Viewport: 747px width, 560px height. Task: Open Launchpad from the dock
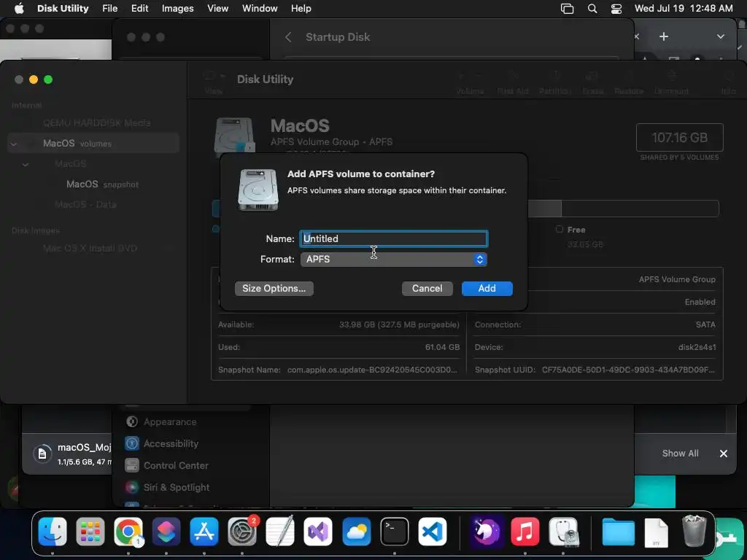point(90,532)
